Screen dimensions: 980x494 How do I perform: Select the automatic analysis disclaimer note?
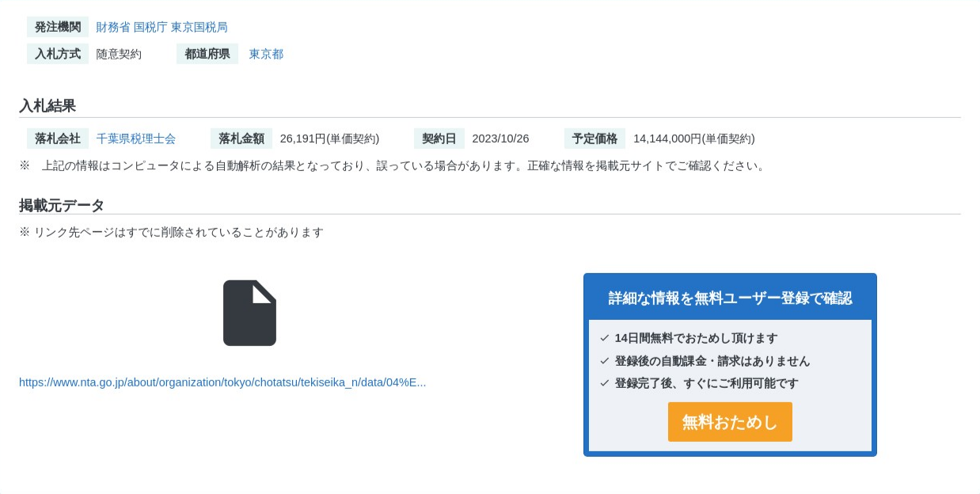pos(393,165)
